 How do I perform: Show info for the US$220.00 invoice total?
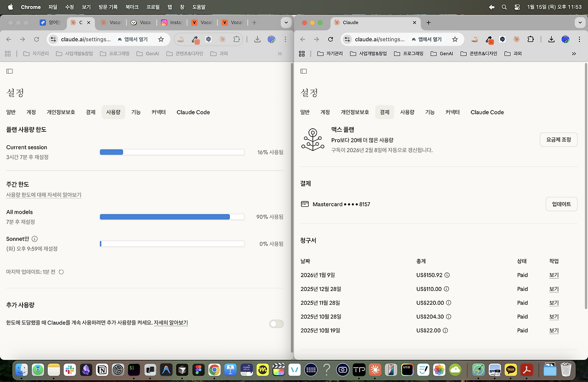448,303
